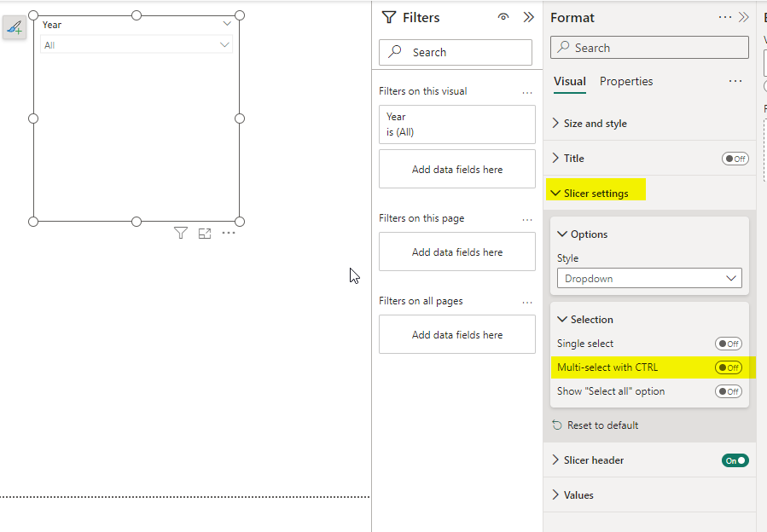This screenshot has height=532, width=767.
Task: Collapse the Format pane with double arrows
Action: tap(743, 17)
